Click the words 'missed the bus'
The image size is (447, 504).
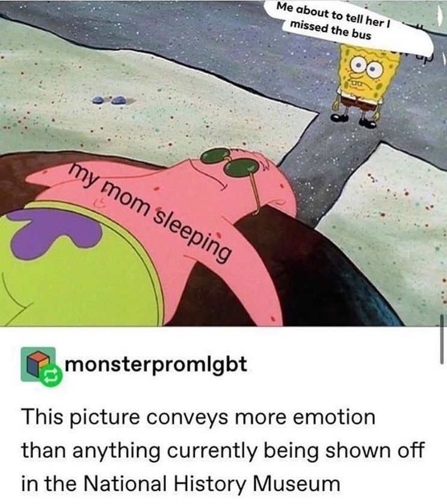coord(331,29)
